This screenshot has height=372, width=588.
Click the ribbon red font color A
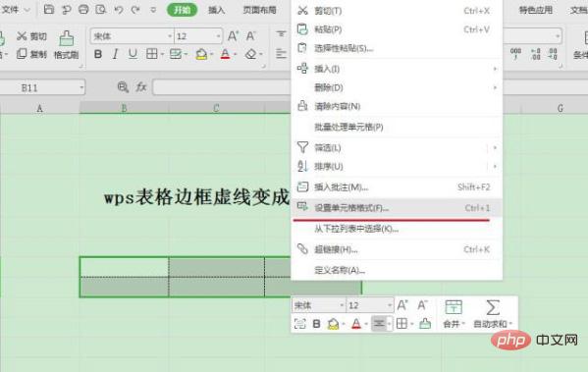point(225,54)
